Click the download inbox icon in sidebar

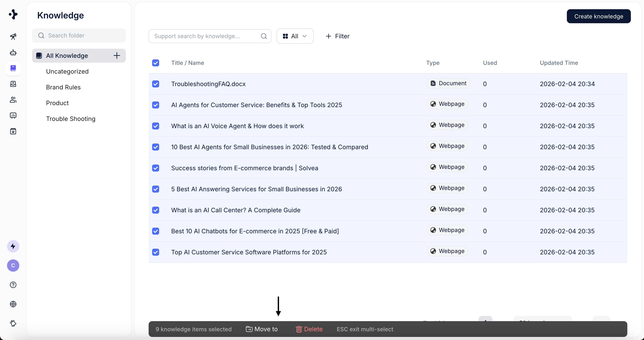pyautogui.click(x=13, y=131)
